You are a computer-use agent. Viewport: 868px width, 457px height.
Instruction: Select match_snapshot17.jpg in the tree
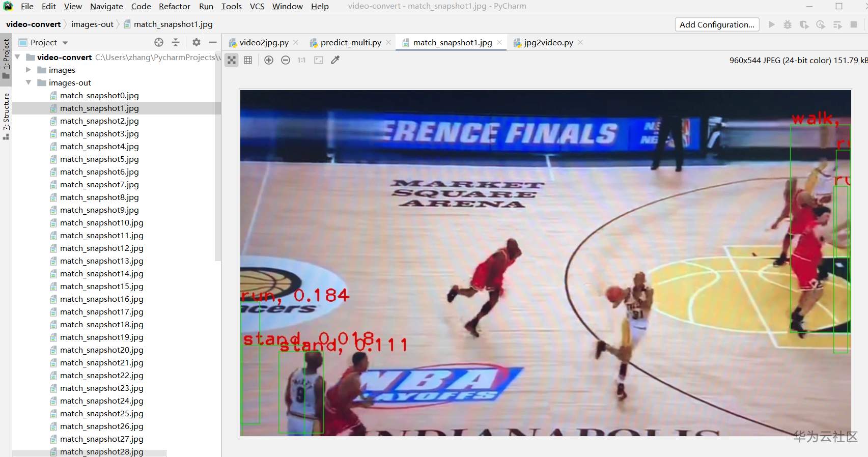[x=102, y=311]
